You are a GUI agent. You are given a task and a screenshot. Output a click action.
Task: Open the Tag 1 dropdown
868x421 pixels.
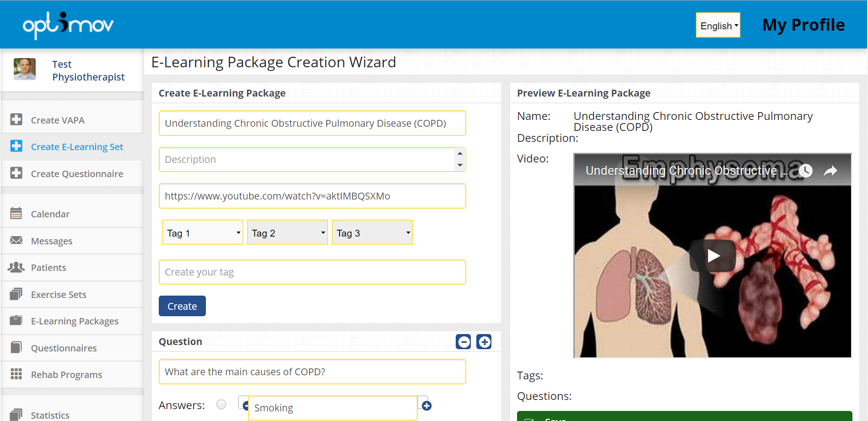203,232
